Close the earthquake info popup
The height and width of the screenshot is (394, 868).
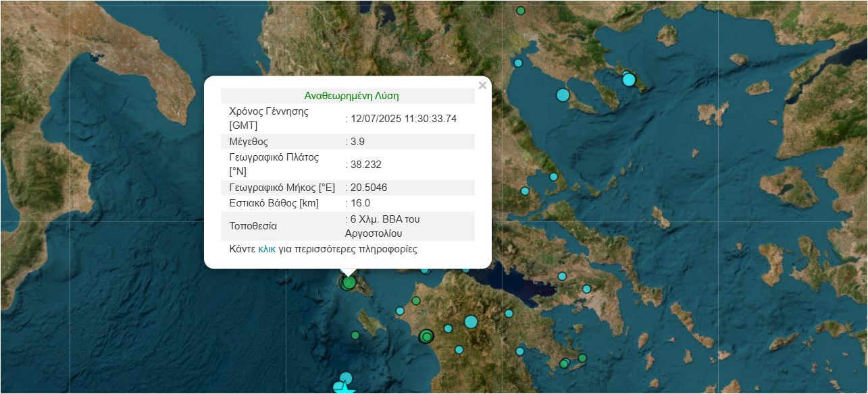[482, 86]
